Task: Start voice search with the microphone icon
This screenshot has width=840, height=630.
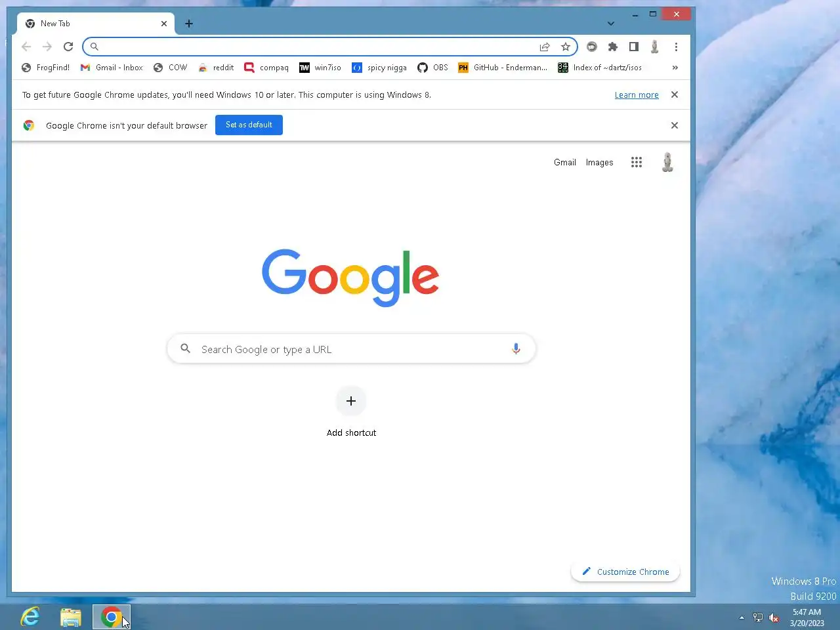Action: 516,348
